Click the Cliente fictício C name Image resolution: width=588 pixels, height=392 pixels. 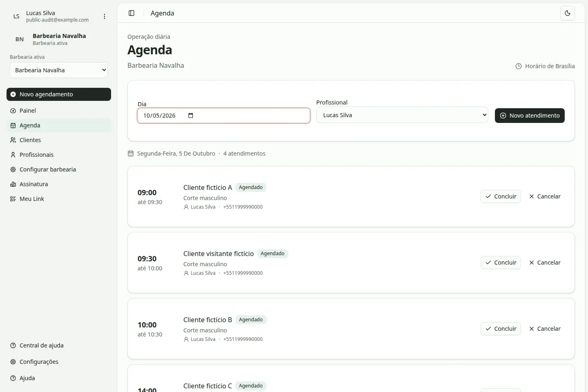pos(207,386)
